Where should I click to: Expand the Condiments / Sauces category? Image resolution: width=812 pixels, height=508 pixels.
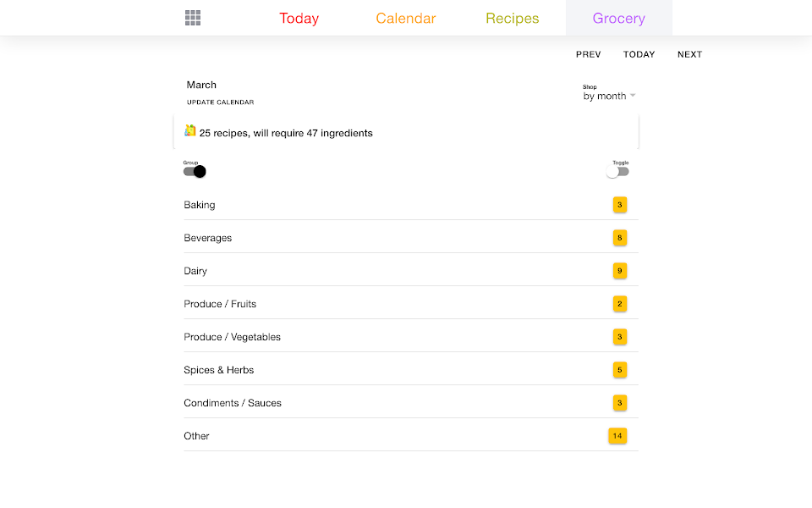click(x=233, y=403)
